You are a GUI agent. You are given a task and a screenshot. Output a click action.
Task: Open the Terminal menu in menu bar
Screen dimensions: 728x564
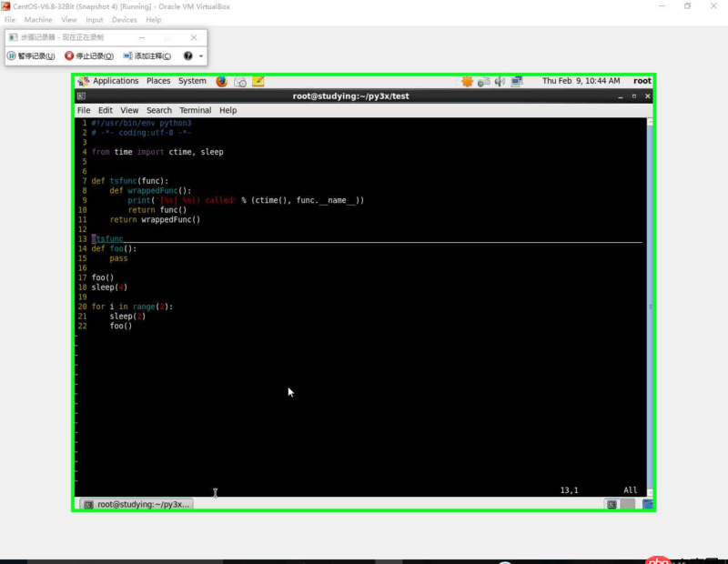click(195, 110)
